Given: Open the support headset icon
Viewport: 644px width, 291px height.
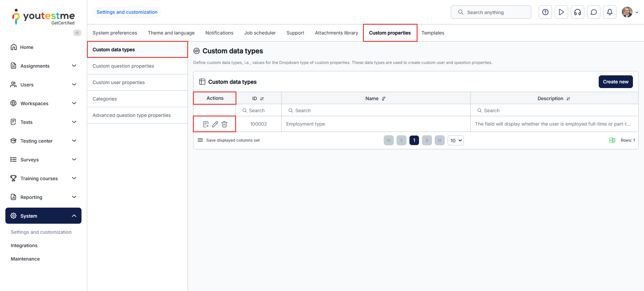Looking at the screenshot, I should pos(577,12).
